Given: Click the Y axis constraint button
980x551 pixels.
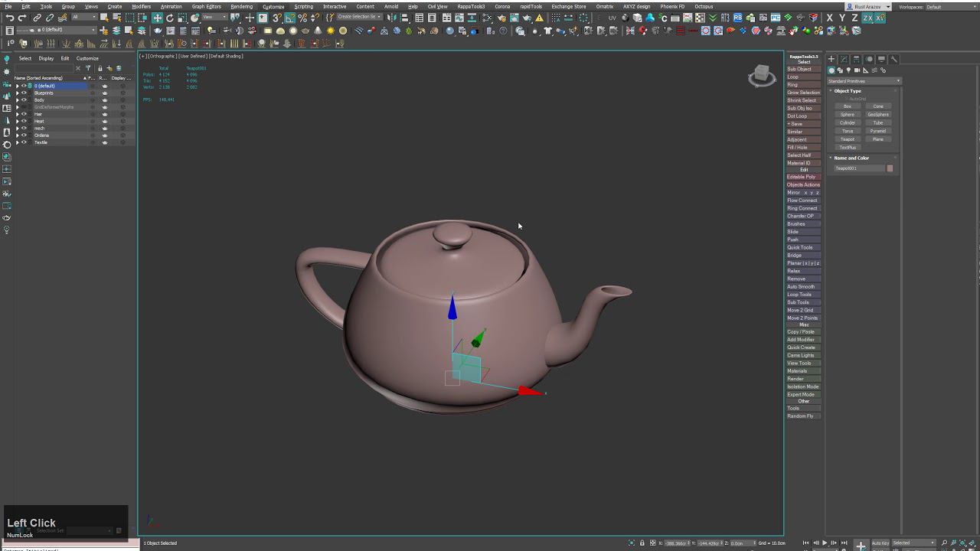Looking at the screenshot, I should [x=842, y=17].
